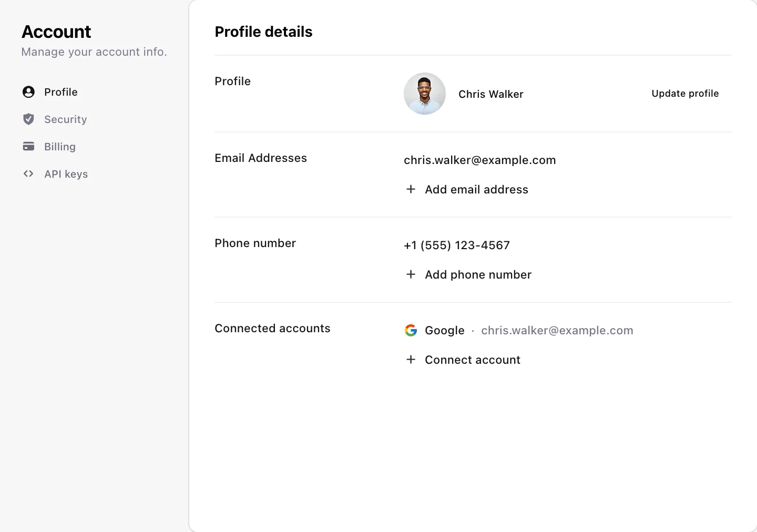Click the plus icon beside Add email address
Viewport: 757px width, 532px height.
[x=411, y=189]
